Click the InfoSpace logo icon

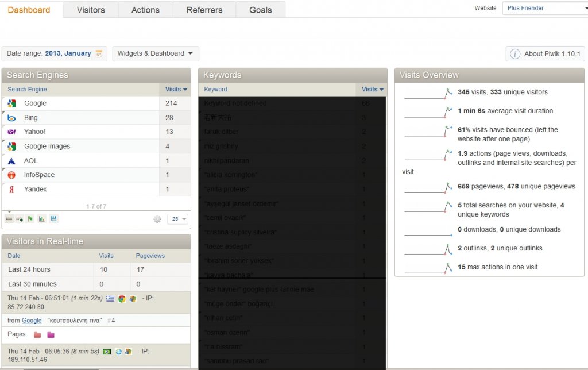[11, 175]
